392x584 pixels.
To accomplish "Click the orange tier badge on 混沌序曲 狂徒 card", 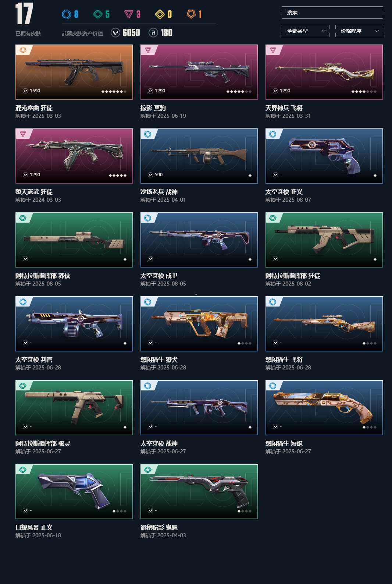I will (x=23, y=50).
